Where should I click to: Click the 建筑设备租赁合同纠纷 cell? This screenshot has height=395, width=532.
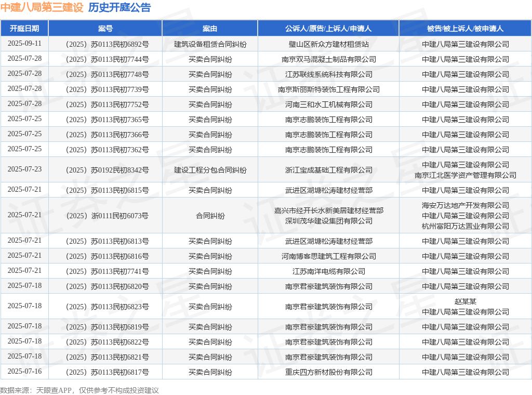click(210, 44)
